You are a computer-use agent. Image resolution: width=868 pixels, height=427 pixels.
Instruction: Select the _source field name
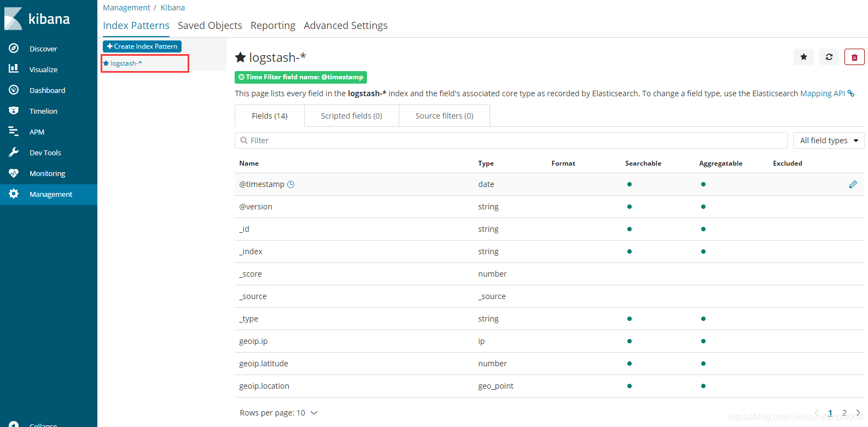253,296
